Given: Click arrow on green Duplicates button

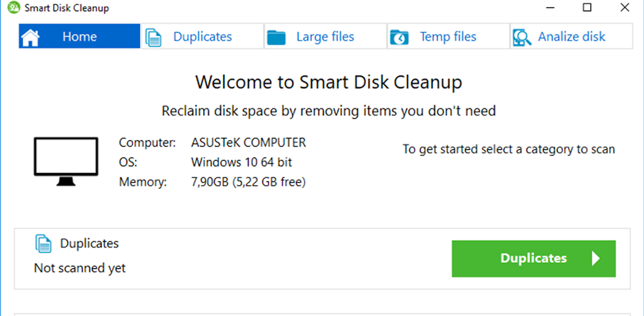Looking at the screenshot, I should (x=596, y=258).
